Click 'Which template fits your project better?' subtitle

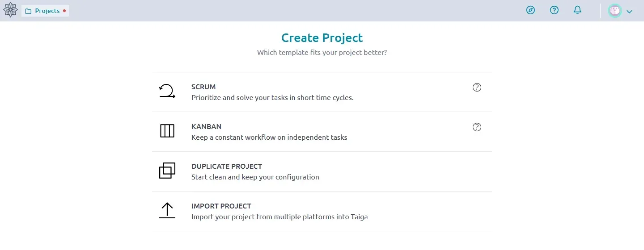[x=322, y=53]
